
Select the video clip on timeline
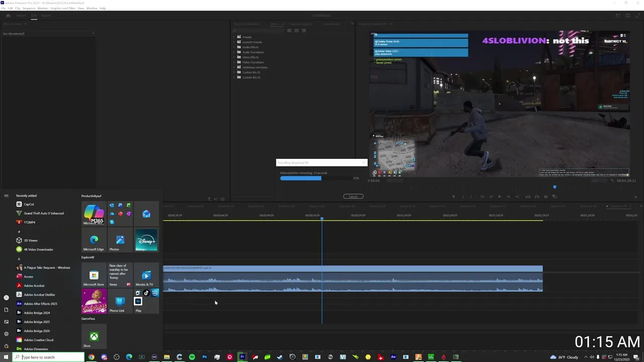click(x=353, y=268)
